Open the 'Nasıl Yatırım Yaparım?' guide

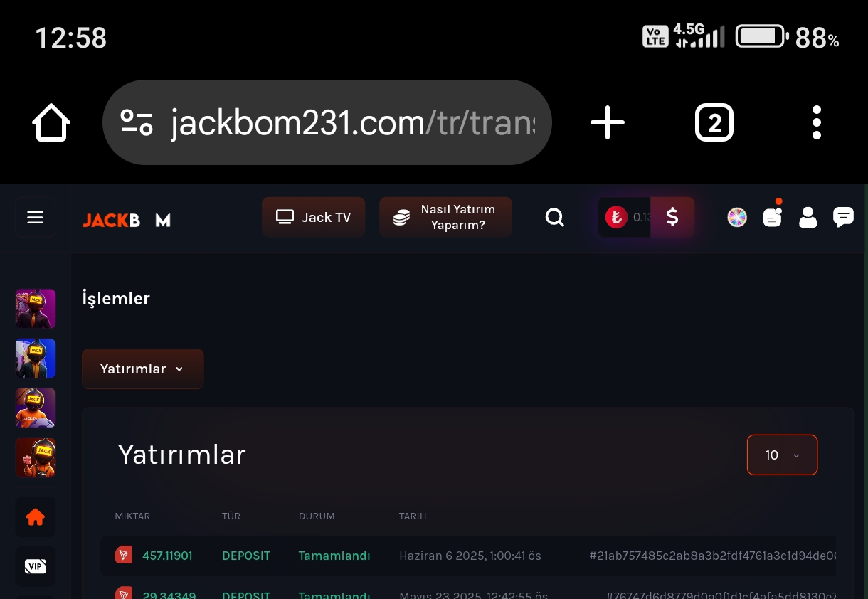click(x=445, y=217)
